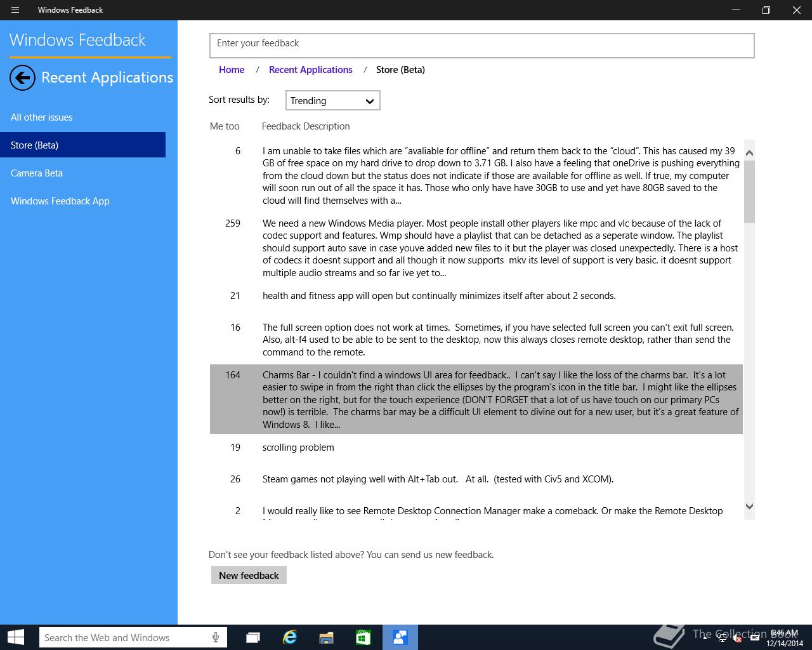Open the new Windows Media player feedback

tap(476, 248)
